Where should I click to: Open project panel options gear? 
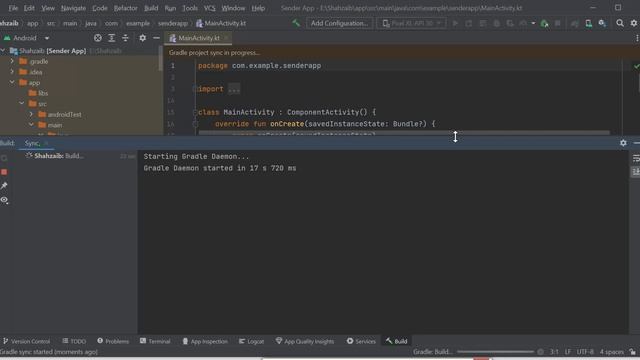click(142, 38)
